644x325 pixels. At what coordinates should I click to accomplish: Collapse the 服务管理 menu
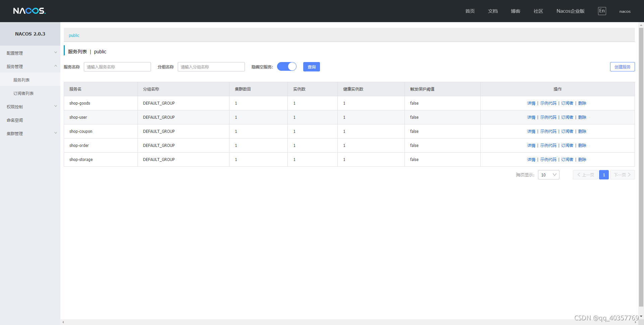click(30, 66)
